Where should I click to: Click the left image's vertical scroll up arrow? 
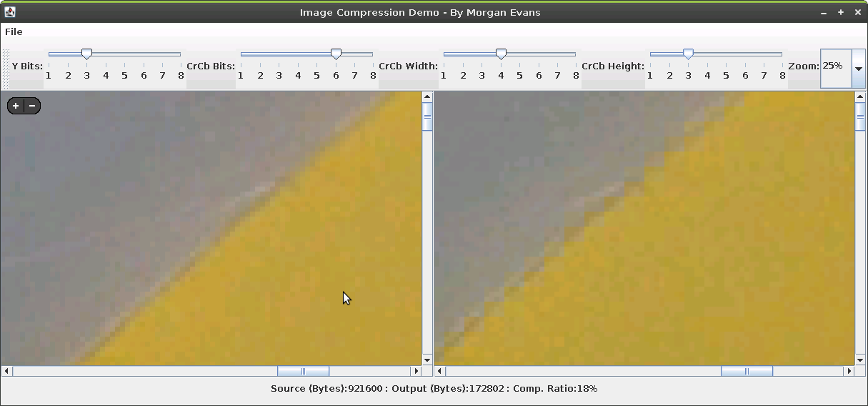click(x=427, y=96)
